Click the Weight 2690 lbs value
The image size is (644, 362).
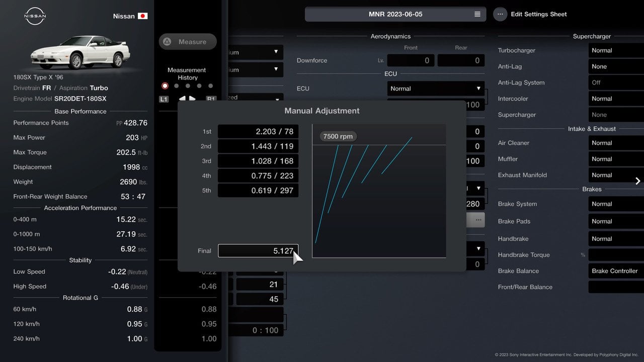133,182
